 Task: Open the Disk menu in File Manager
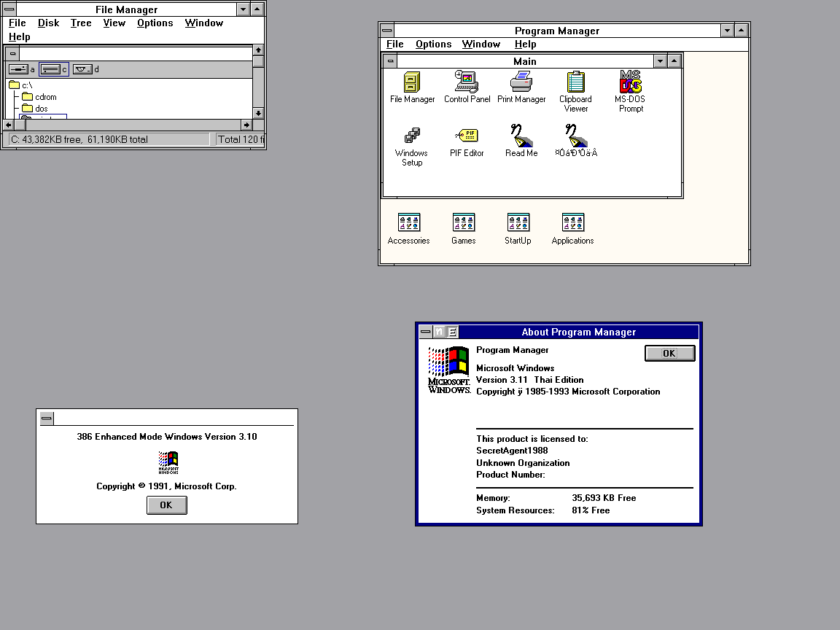pos(48,23)
